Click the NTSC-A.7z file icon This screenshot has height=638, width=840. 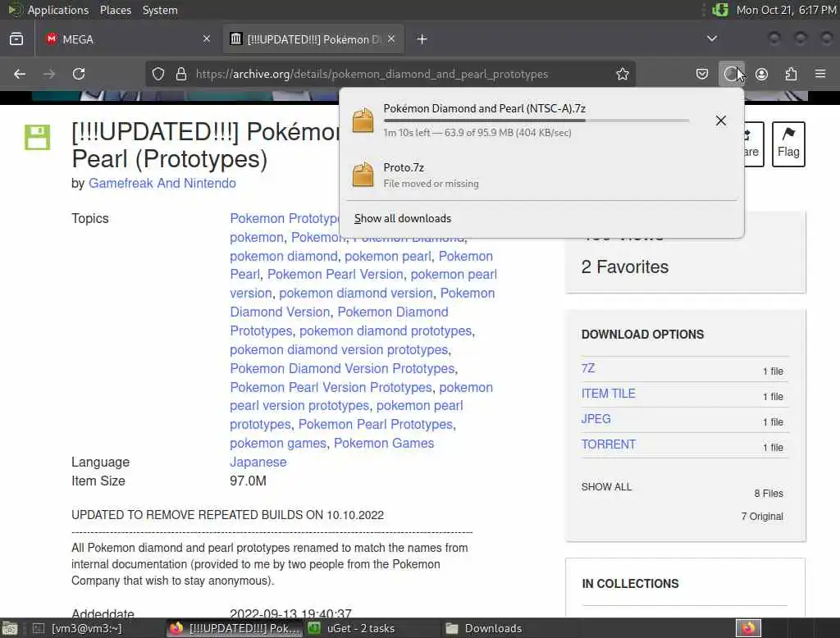[x=363, y=120]
